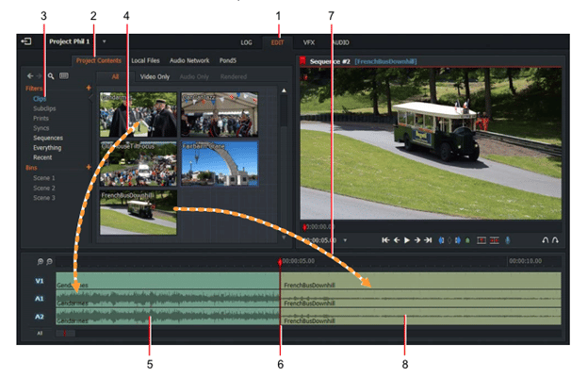
Task: Select the Sequences filter
Action: [x=47, y=138]
